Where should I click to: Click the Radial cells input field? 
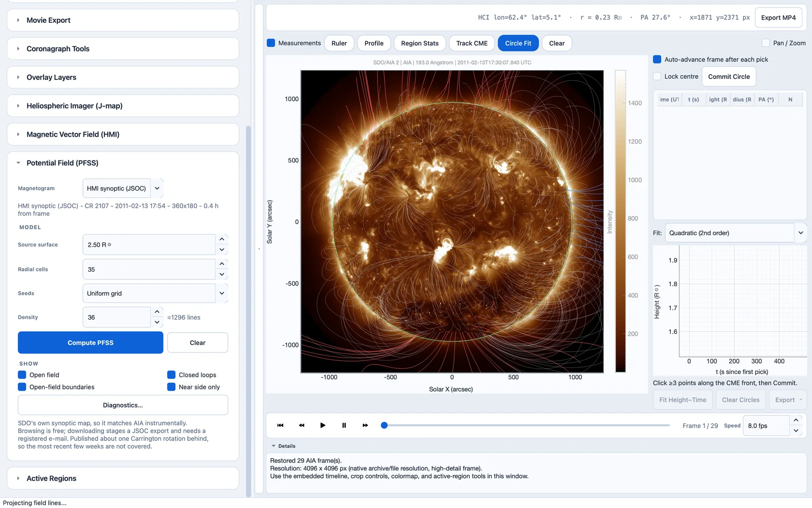[x=149, y=270]
